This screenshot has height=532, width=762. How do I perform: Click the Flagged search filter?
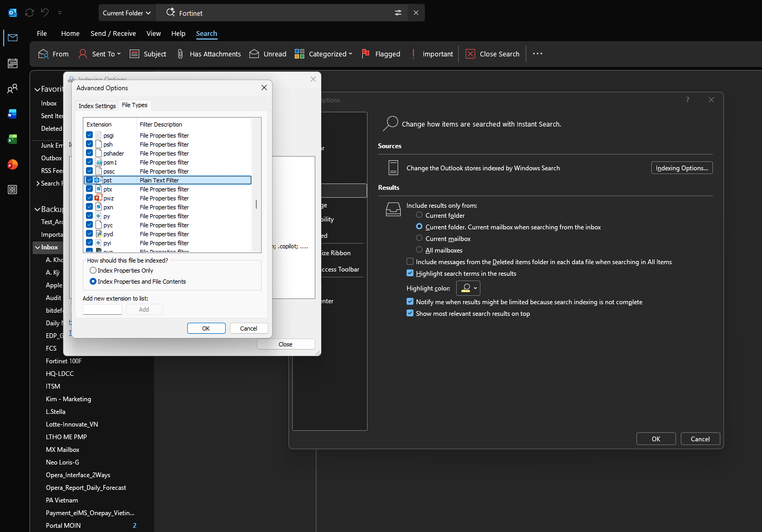click(x=381, y=54)
